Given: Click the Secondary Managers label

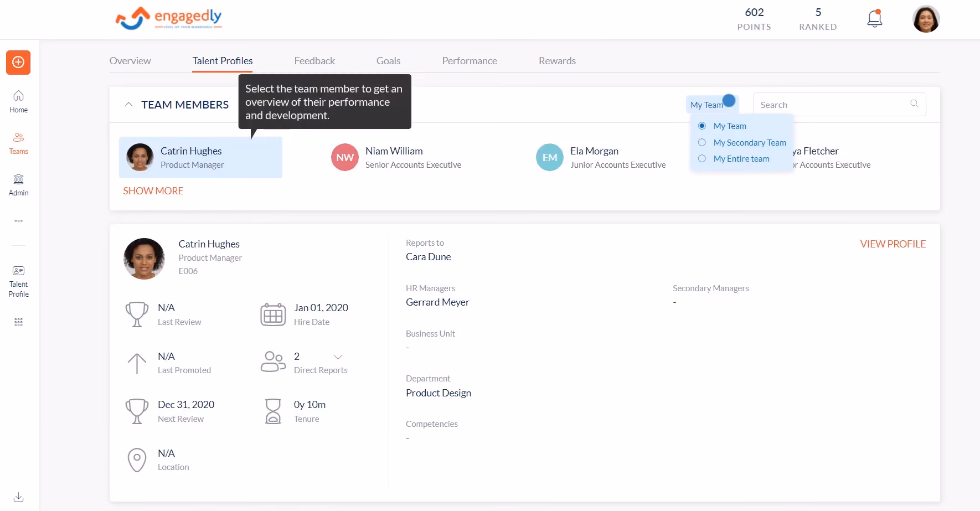Looking at the screenshot, I should tap(710, 288).
